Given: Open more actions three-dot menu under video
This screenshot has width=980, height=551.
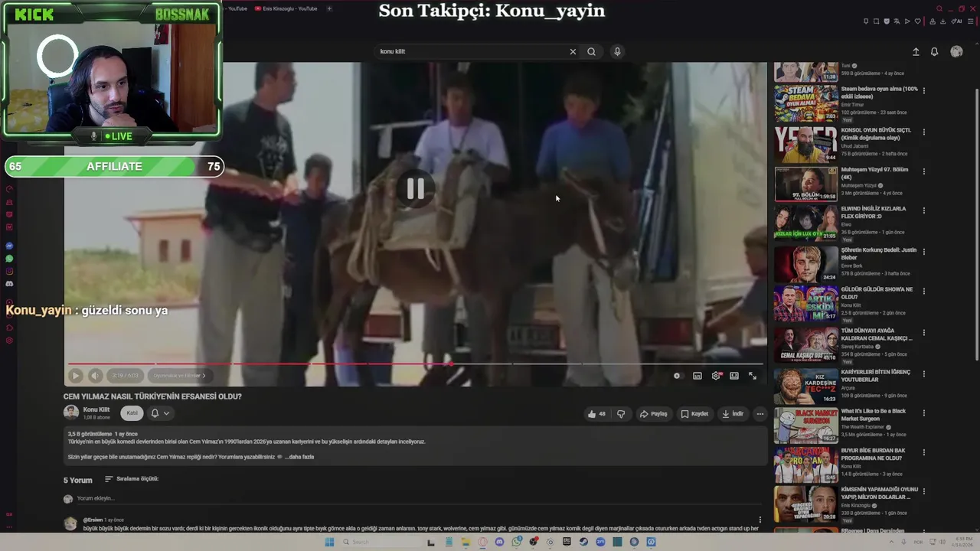Looking at the screenshot, I should coord(760,414).
